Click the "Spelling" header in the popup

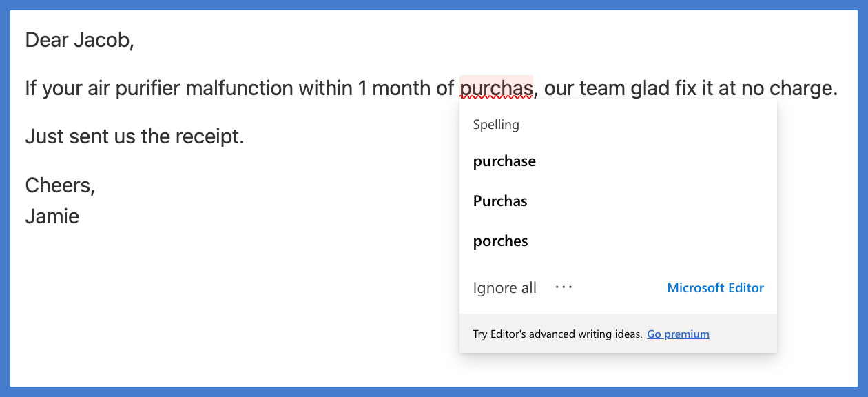point(496,125)
